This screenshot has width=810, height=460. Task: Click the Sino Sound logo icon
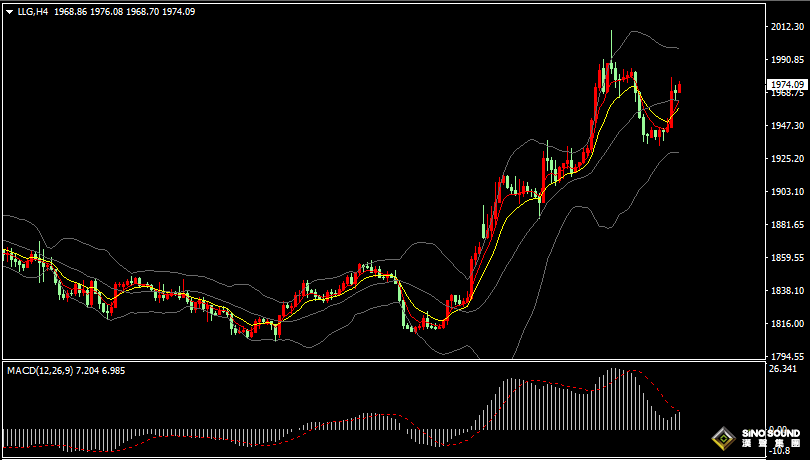coord(722,438)
